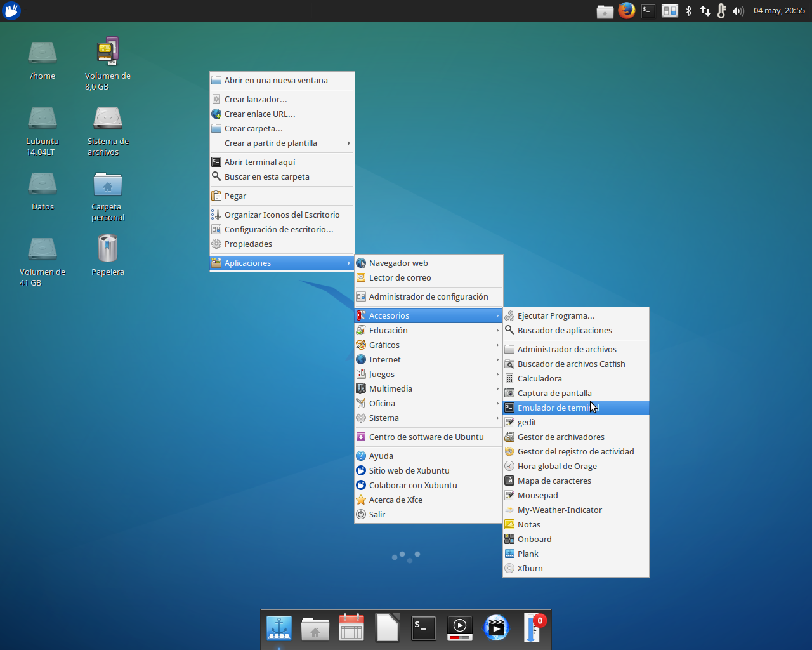Mute audio via the speaker tray icon
812x650 pixels.
(x=737, y=11)
